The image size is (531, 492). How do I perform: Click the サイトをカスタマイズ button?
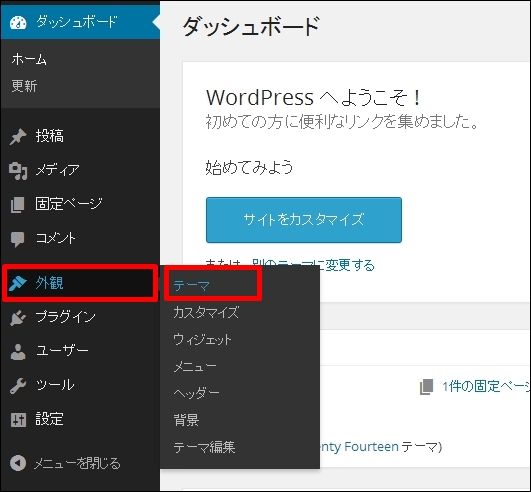(304, 220)
